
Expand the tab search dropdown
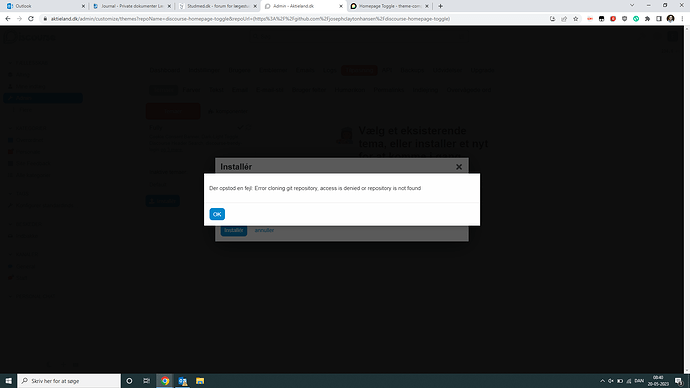(x=632, y=5)
